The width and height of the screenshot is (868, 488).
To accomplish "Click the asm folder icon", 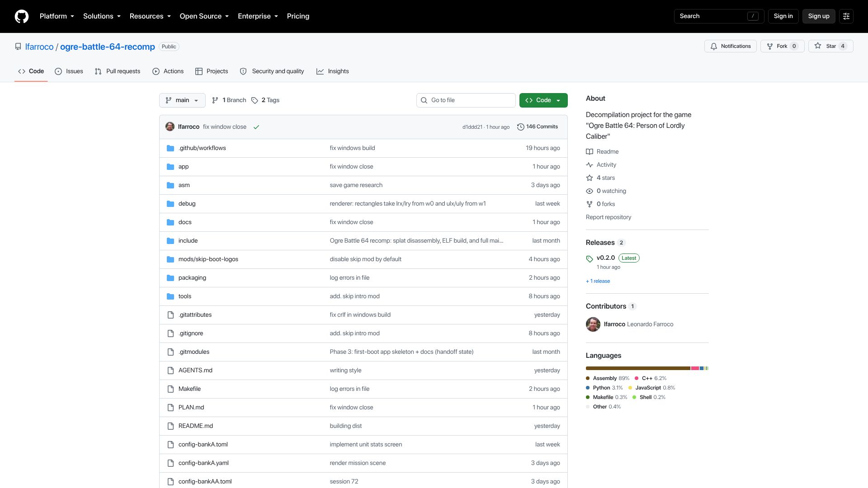I will coord(170,185).
